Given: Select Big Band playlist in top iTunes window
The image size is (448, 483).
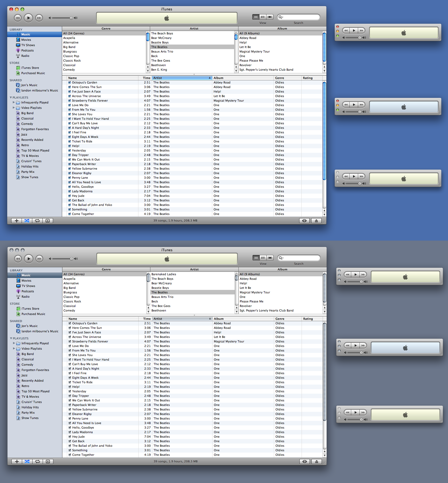Looking at the screenshot, I should click(x=27, y=113).
